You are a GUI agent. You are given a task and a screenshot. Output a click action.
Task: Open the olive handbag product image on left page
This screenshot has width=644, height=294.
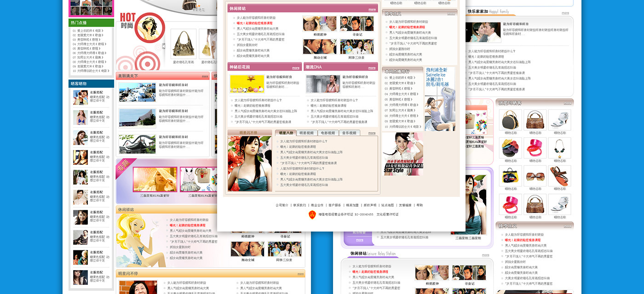(x=183, y=45)
